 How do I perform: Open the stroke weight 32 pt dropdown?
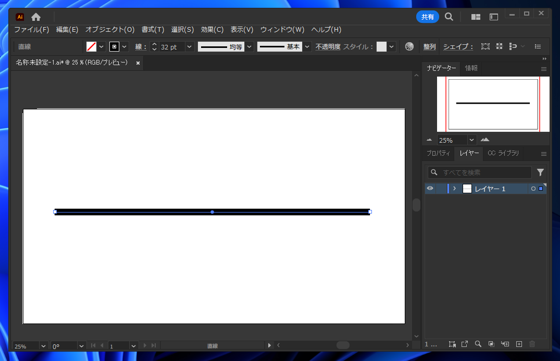coord(189,47)
